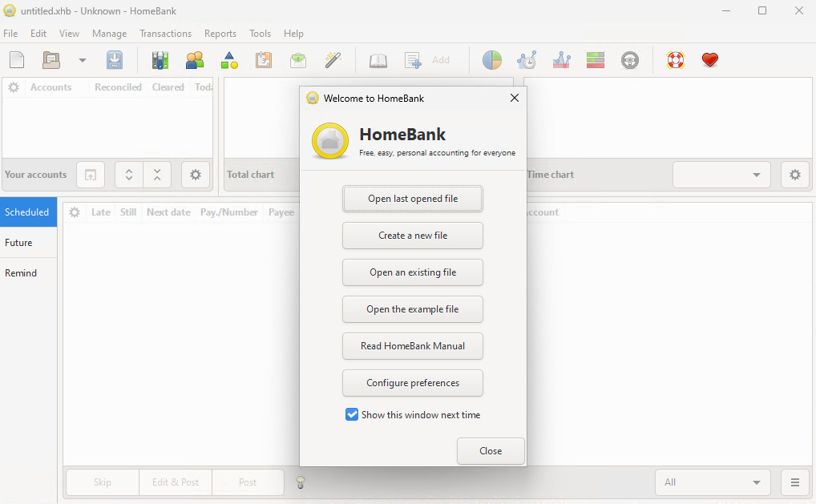Click the Post button

tap(248, 482)
